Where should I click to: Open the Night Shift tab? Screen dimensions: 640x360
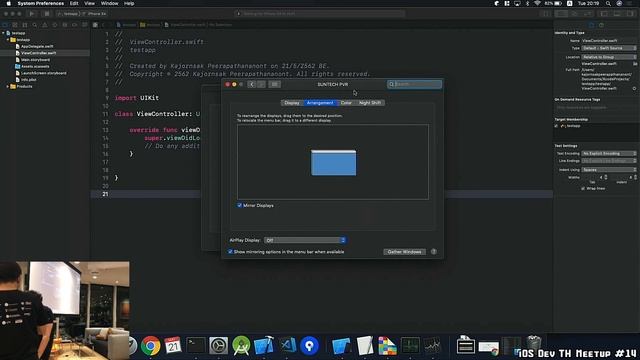370,103
